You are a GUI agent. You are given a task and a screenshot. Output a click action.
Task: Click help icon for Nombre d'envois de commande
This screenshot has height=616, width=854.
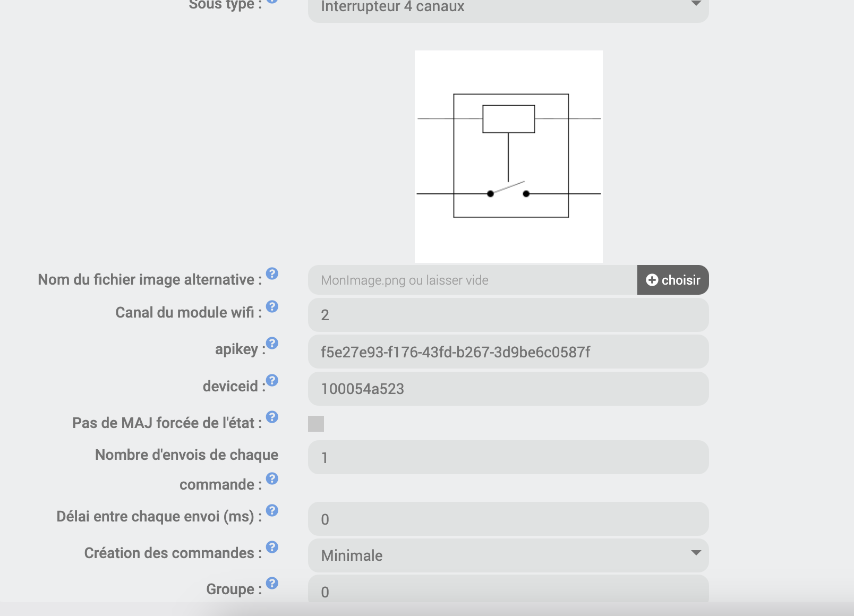click(x=272, y=478)
